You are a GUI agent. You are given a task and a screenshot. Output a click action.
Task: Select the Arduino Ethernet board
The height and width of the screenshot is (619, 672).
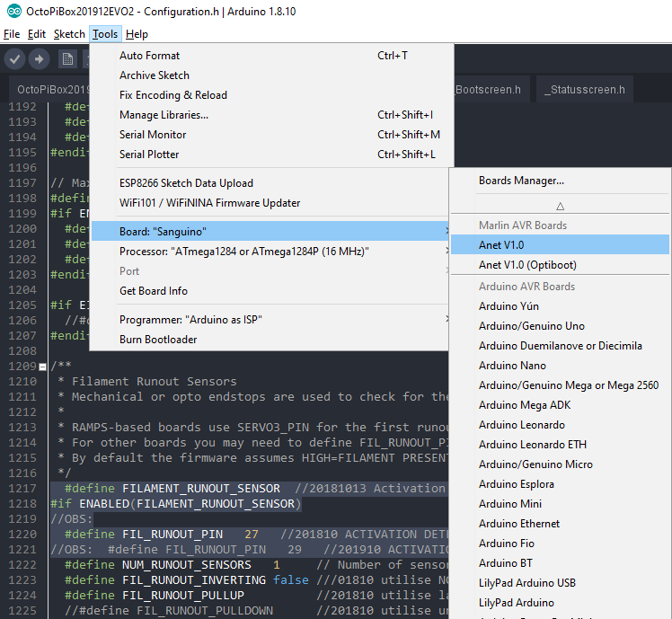coord(560,524)
